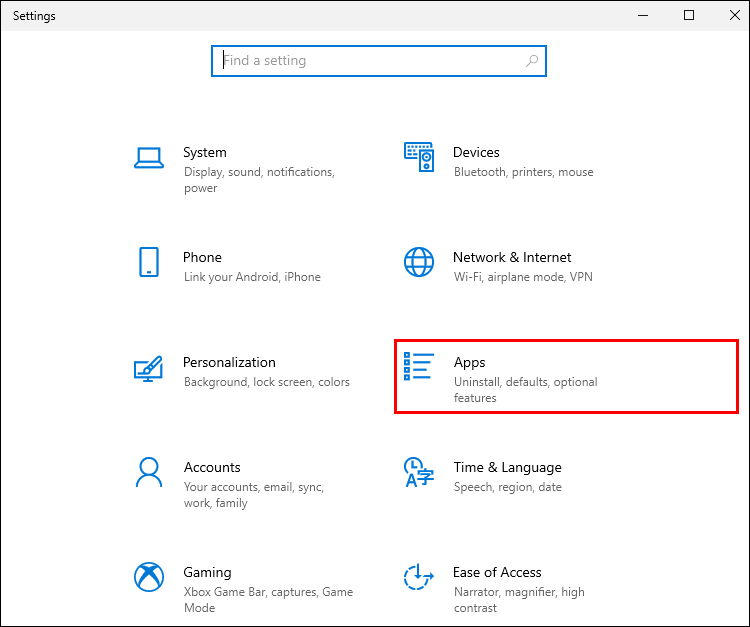Image resolution: width=750 pixels, height=627 pixels.
Task: Click 'Wi-Fi, airplane mode, VPN' description
Action: pos(523,277)
